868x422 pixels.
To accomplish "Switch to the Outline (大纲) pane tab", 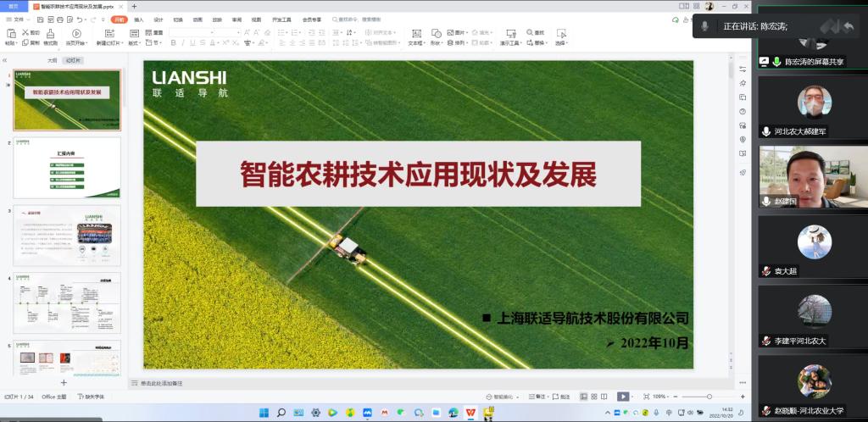I will 52,60.
